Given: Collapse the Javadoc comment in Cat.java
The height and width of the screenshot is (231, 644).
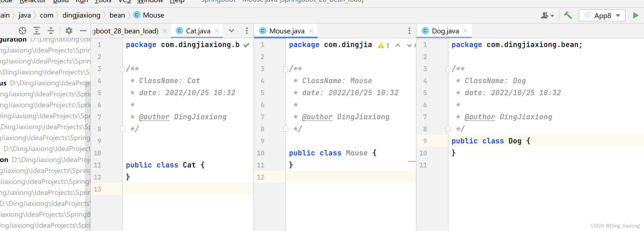Looking at the screenshot, I should [x=123, y=69].
